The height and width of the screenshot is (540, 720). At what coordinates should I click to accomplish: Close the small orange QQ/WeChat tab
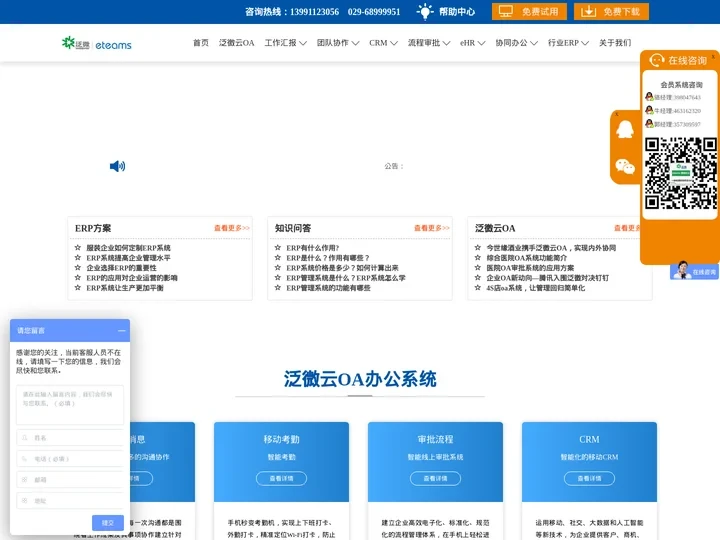[617, 114]
